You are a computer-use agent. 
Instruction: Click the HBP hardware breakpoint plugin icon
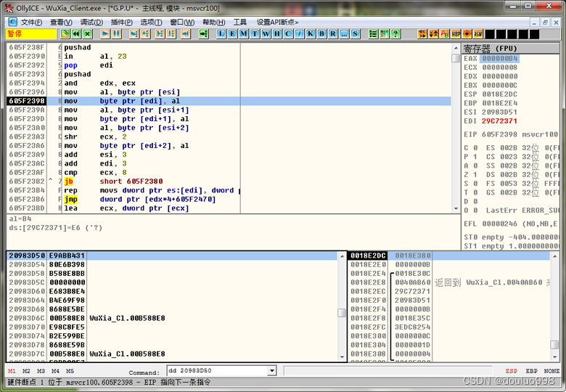coord(456,34)
